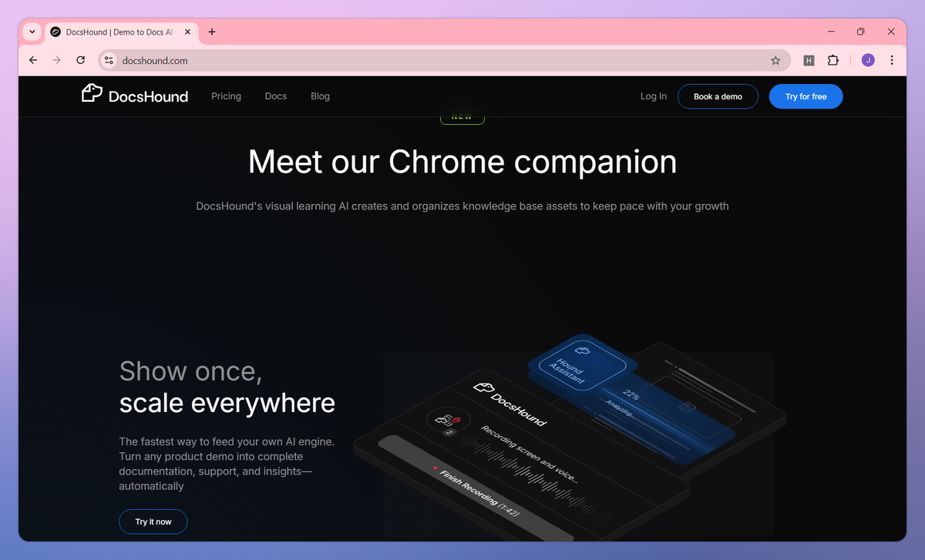Click the Try it now button
Image resolution: width=925 pixels, height=560 pixels.
pyautogui.click(x=153, y=521)
